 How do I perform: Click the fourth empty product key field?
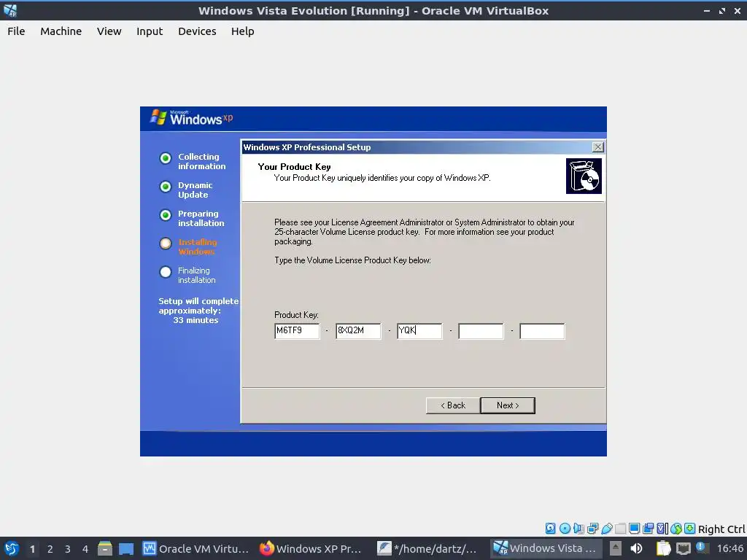[481, 331]
